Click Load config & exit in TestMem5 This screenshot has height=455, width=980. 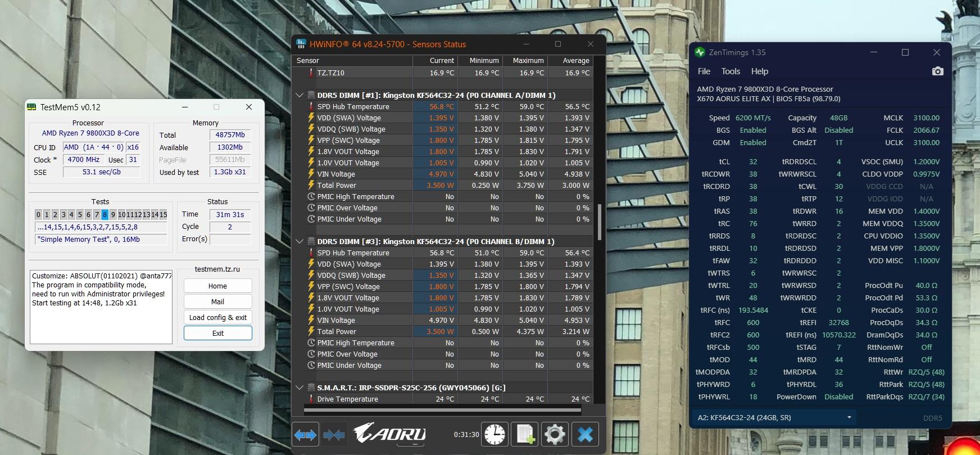pyautogui.click(x=217, y=317)
